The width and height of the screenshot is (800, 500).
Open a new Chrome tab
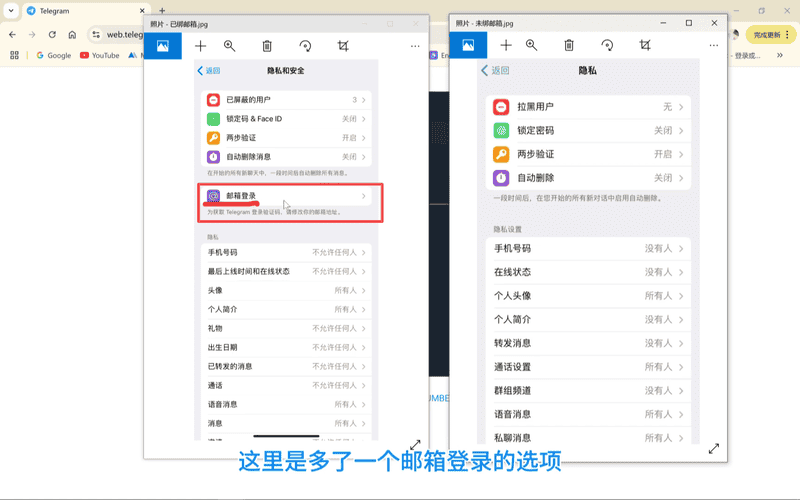[162, 11]
